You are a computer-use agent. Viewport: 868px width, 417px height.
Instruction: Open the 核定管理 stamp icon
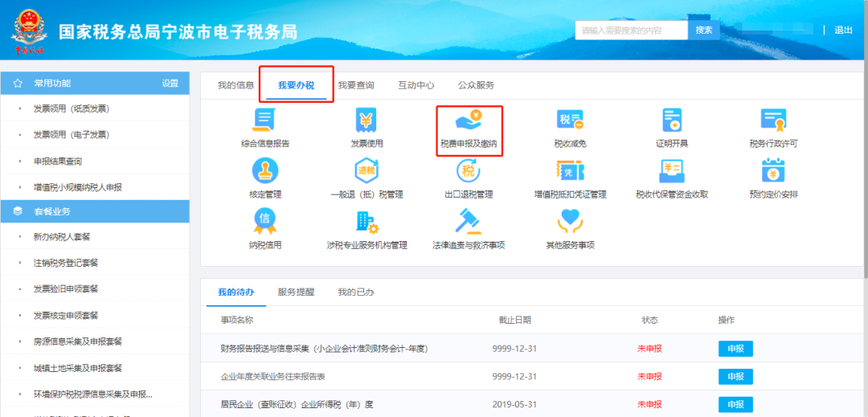(x=265, y=170)
